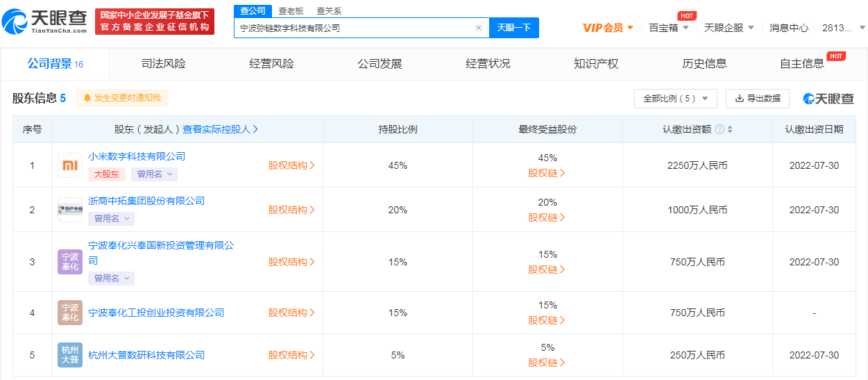
Task: Click the 认缴出资日期 column header
Action: pos(815,129)
